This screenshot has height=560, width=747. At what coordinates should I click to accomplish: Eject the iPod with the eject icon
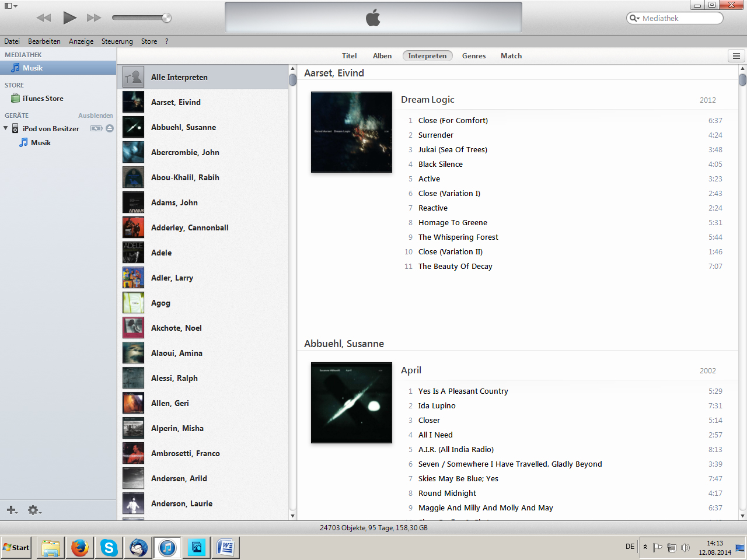pos(110,128)
